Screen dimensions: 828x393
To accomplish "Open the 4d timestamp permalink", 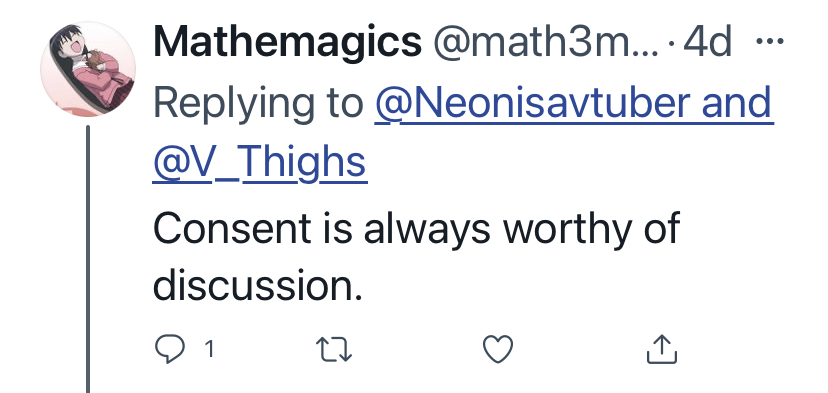I will coord(707,42).
